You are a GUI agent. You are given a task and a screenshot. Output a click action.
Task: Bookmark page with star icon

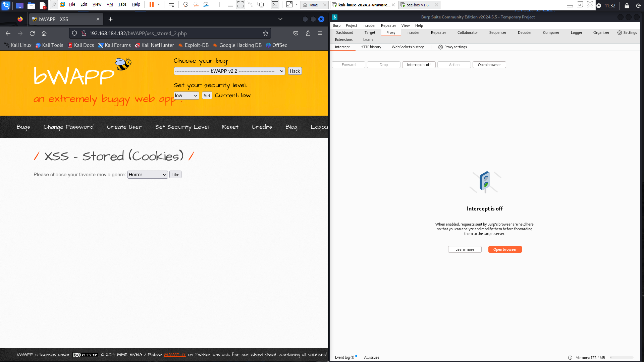tap(265, 33)
